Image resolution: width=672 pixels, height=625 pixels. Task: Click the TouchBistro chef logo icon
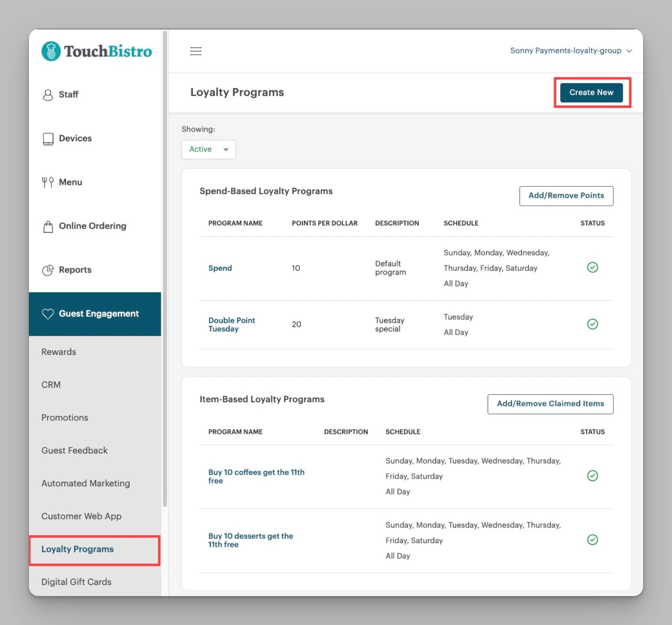[x=51, y=51]
